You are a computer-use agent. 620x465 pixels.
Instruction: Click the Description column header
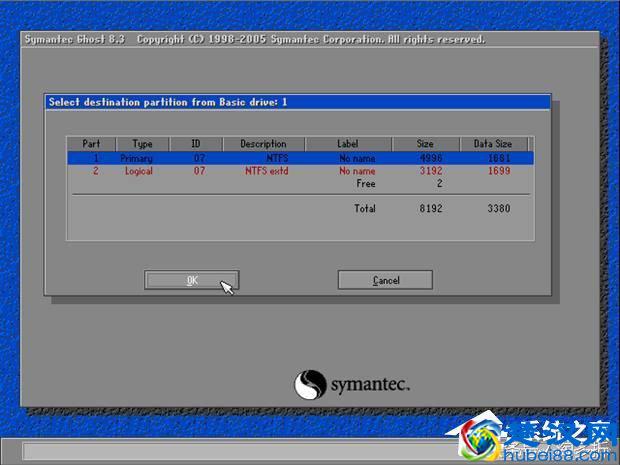click(x=263, y=144)
